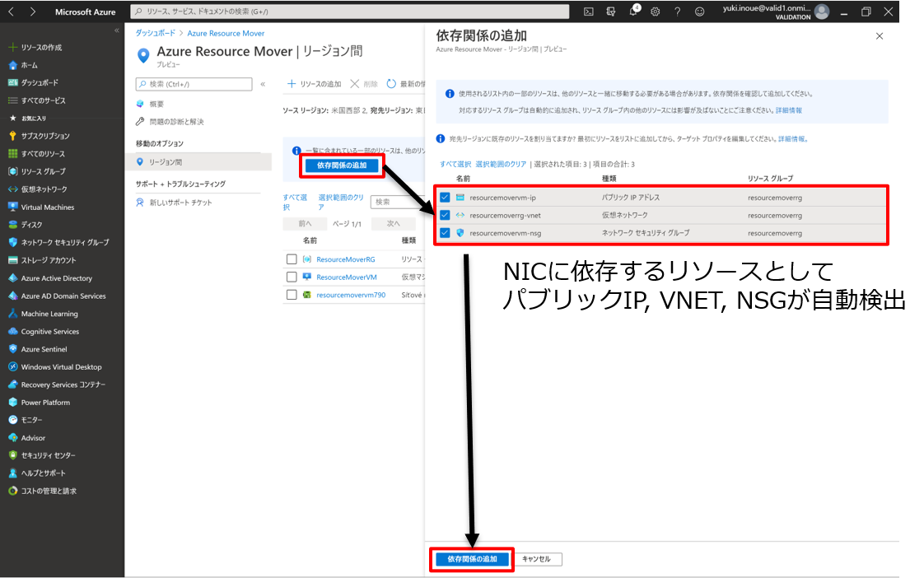Open Azure AD Domain Services
The height and width of the screenshot is (578, 924).
pyautogui.click(x=58, y=296)
